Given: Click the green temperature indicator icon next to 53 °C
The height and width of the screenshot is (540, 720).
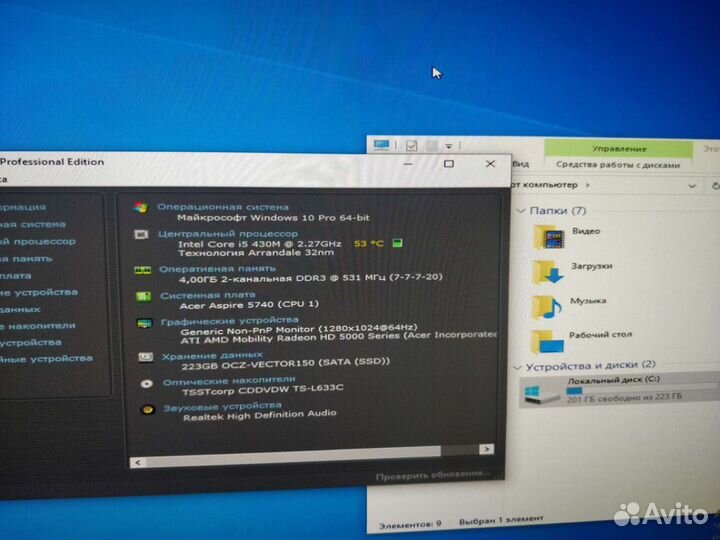Looking at the screenshot, I should pyautogui.click(x=397, y=243).
